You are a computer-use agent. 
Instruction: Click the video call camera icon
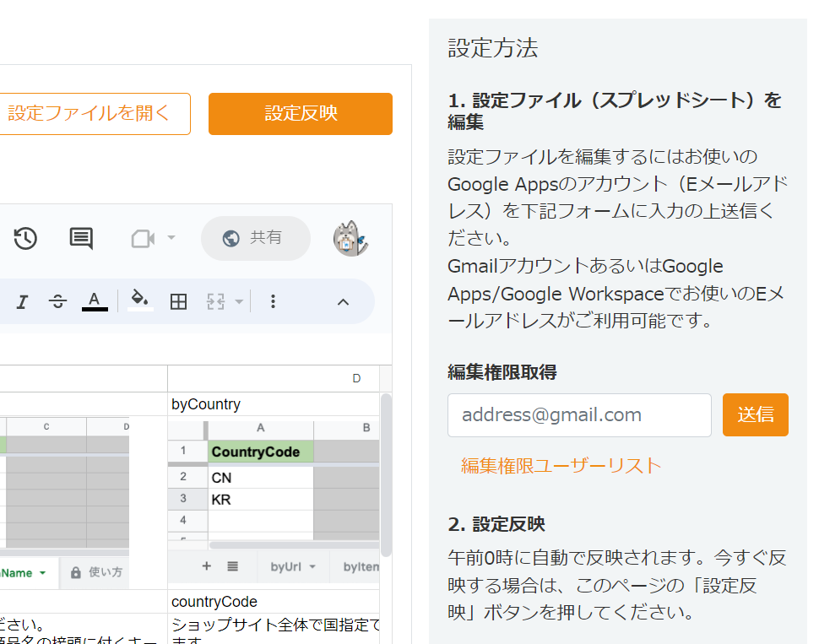point(143,239)
